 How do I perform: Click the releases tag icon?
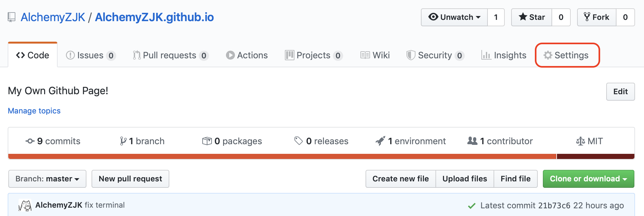tap(299, 141)
